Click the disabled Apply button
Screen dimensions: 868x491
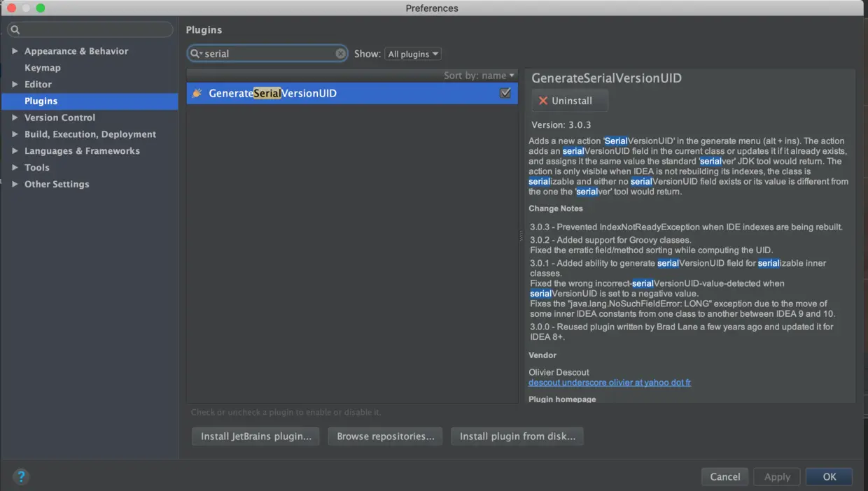(x=777, y=477)
